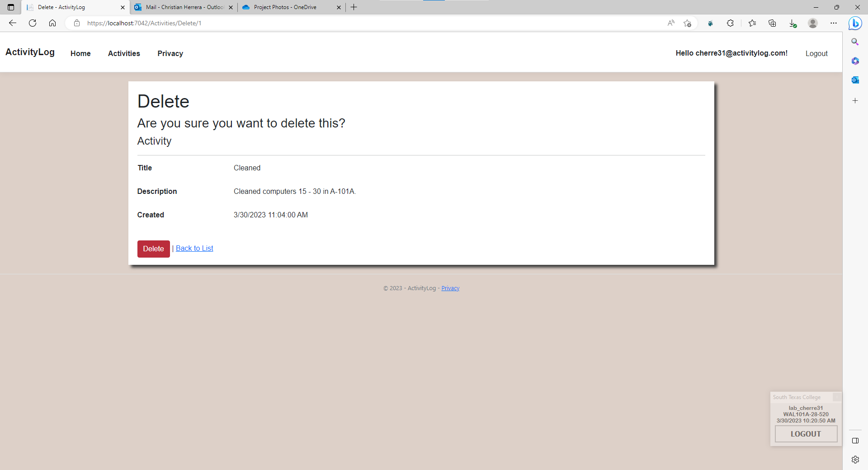Open the Bing chat sidebar button

[855, 23]
